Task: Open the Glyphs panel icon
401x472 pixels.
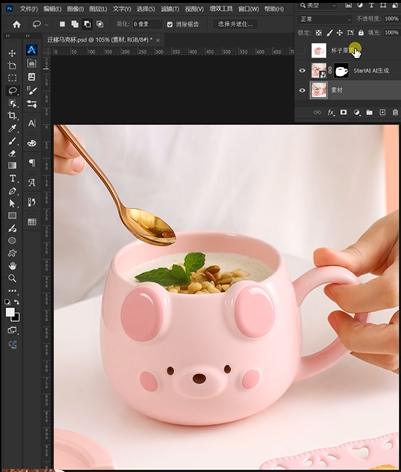Action: click(32, 183)
